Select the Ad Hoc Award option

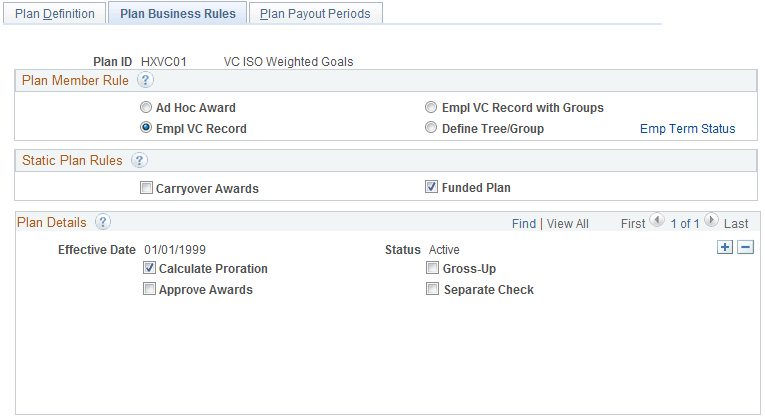[x=147, y=108]
